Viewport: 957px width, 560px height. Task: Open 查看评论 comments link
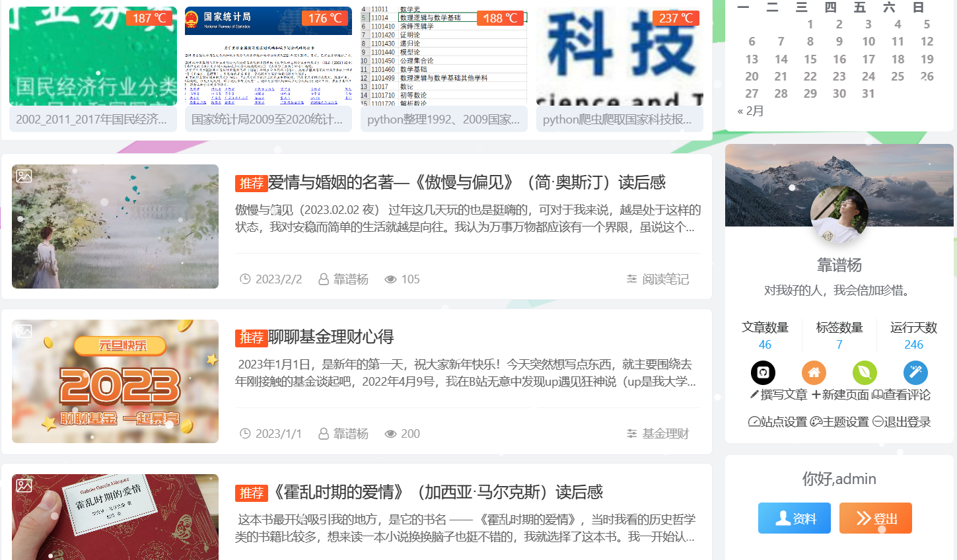click(902, 395)
